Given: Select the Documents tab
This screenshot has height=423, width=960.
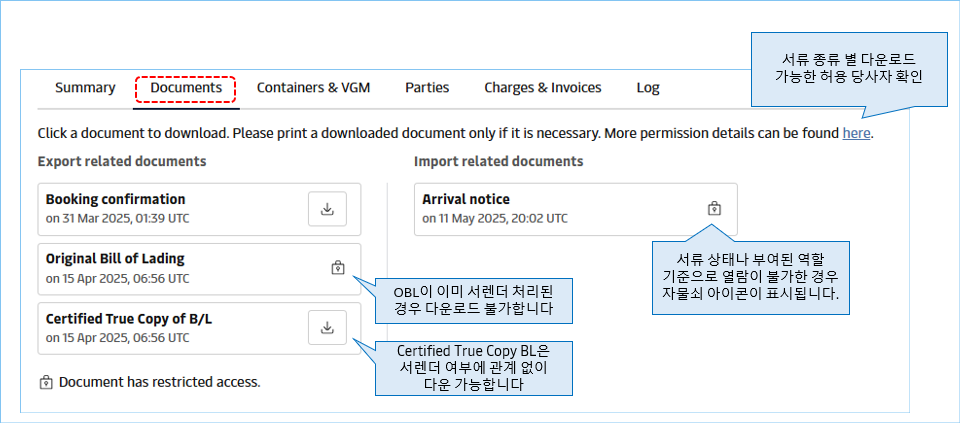Looking at the screenshot, I should point(186,88).
